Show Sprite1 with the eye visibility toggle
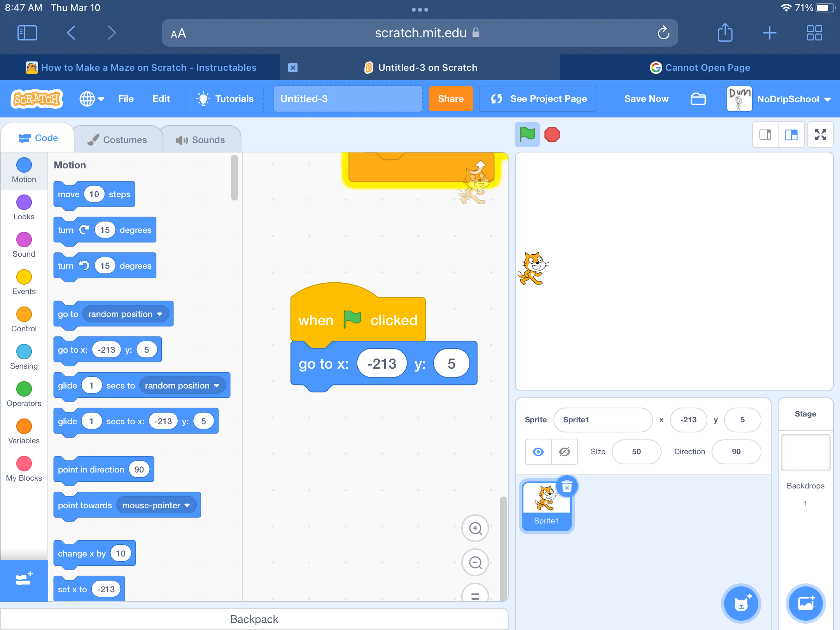Viewport: 840px width, 630px height. pos(537,451)
